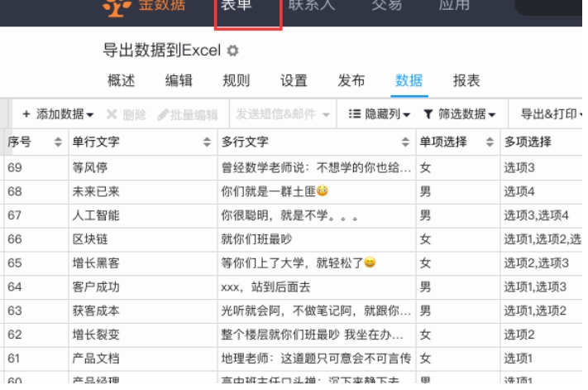Sort by 单行文字 column arrows

207,142
